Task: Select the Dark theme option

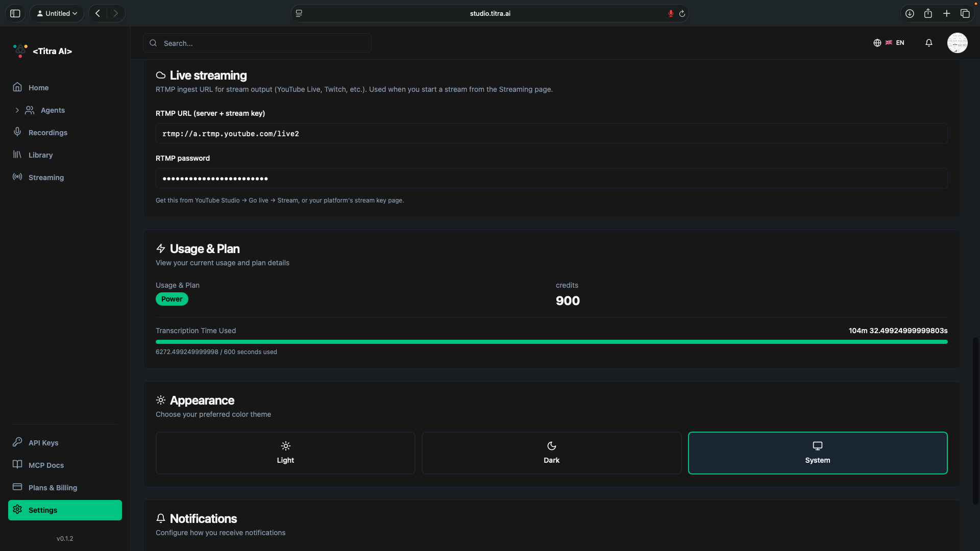Action: (551, 453)
